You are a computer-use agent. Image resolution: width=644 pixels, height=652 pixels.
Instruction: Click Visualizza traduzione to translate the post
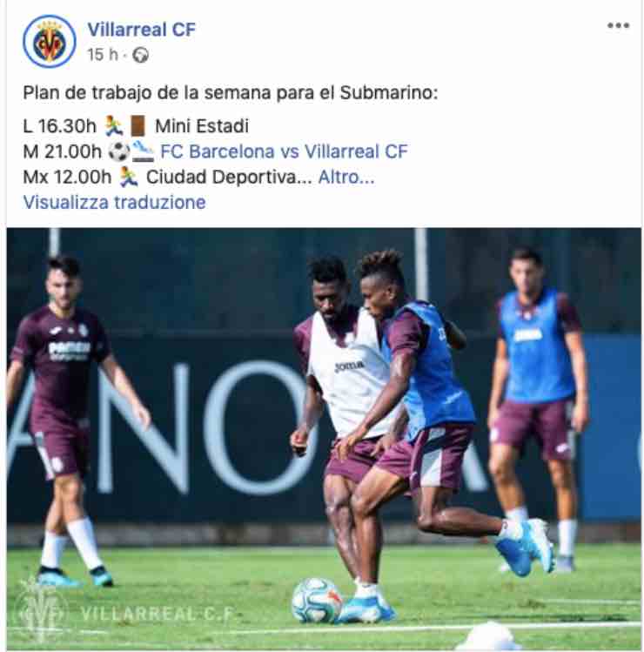pos(114,203)
